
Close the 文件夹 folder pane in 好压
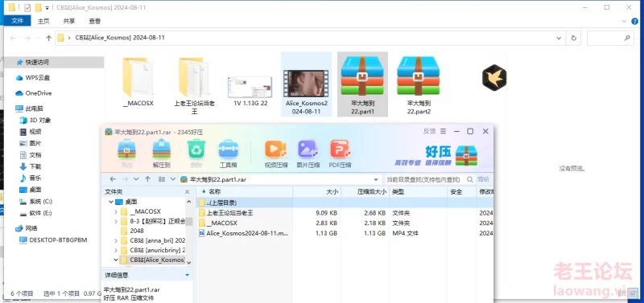188,191
